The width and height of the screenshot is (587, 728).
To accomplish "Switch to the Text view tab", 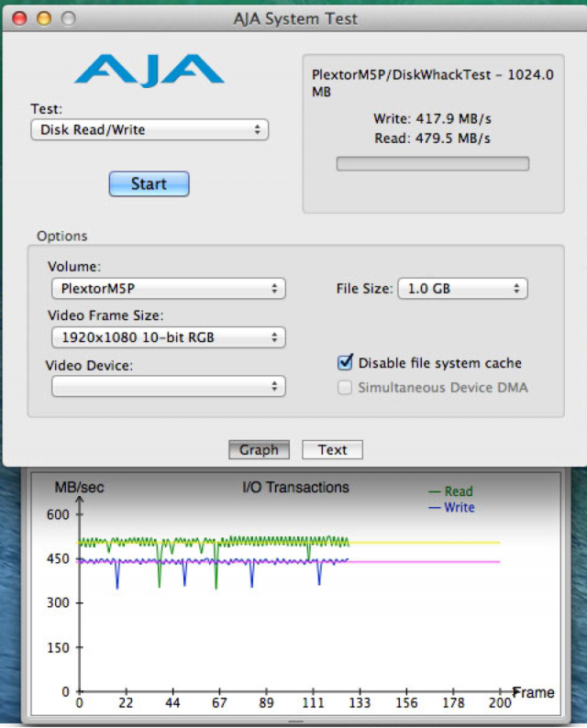I will (332, 449).
